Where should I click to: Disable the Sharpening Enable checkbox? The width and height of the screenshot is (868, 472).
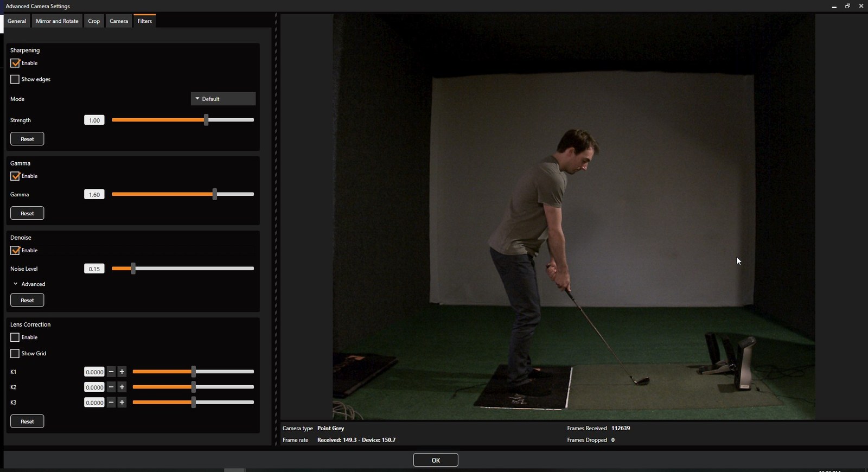pos(15,63)
